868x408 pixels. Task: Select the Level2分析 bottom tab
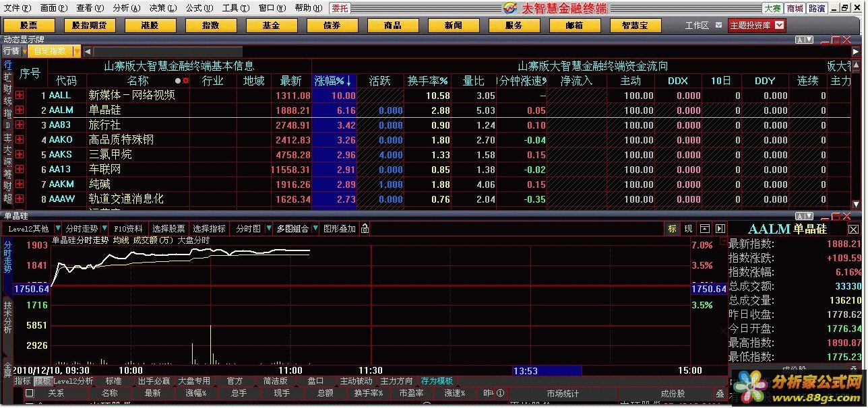click(x=73, y=381)
